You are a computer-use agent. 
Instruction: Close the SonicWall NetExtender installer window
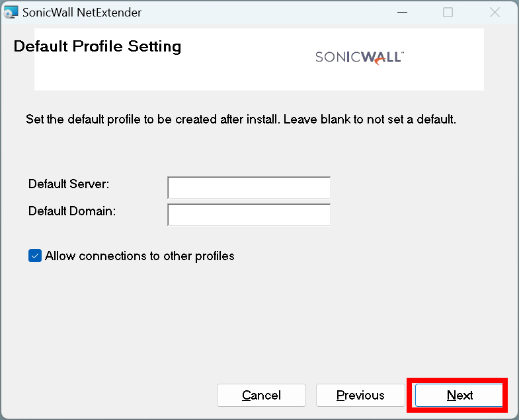coord(495,13)
